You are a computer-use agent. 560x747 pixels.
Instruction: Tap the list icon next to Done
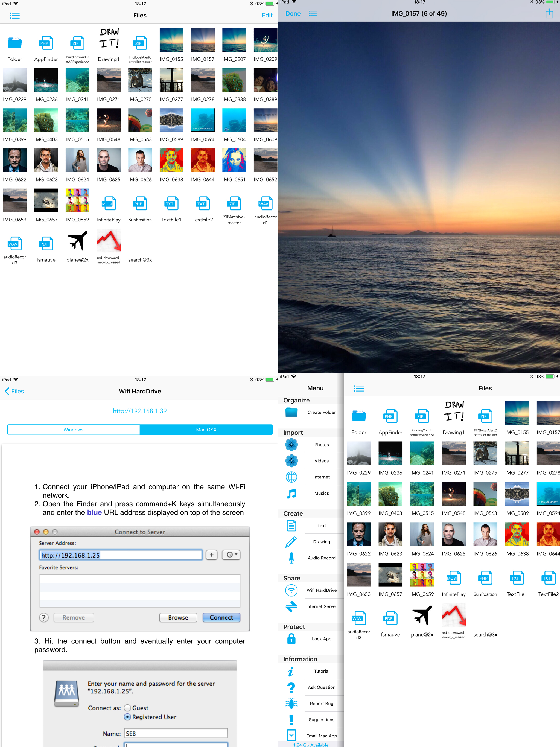click(x=313, y=13)
